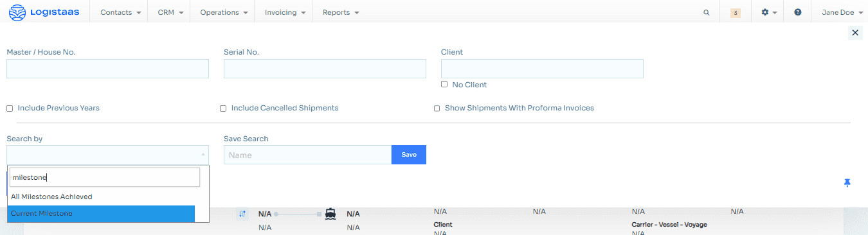Open the notifications badge showing 3
The image size is (868, 235).
[736, 12]
